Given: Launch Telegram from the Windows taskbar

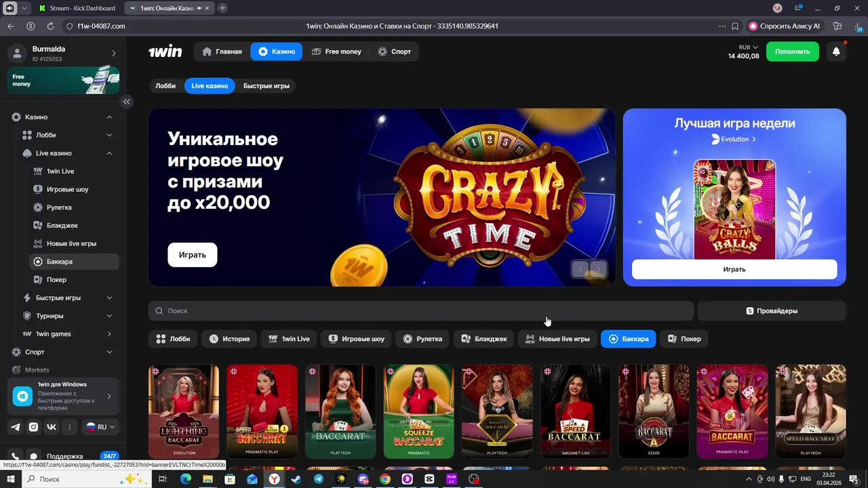Looking at the screenshot, I should point(318,479).
